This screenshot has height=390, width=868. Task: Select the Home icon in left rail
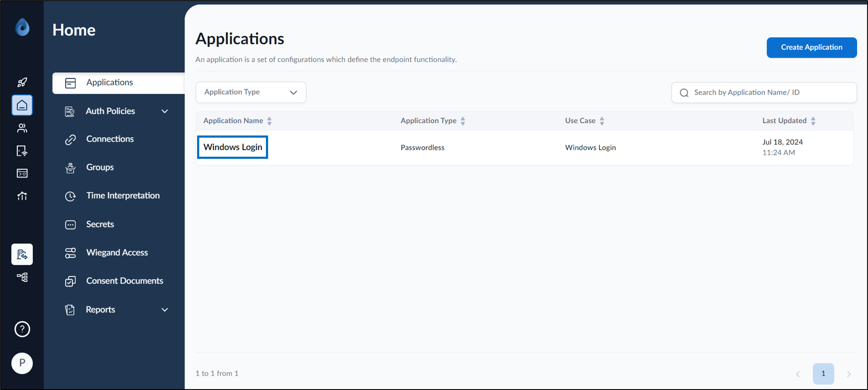(x=22, y=105)
